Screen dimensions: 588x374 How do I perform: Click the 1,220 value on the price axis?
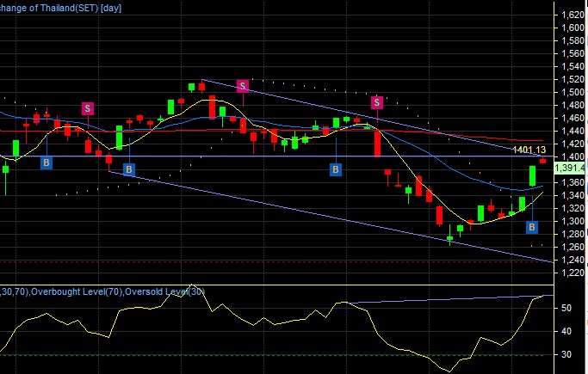tap(573, 273)
